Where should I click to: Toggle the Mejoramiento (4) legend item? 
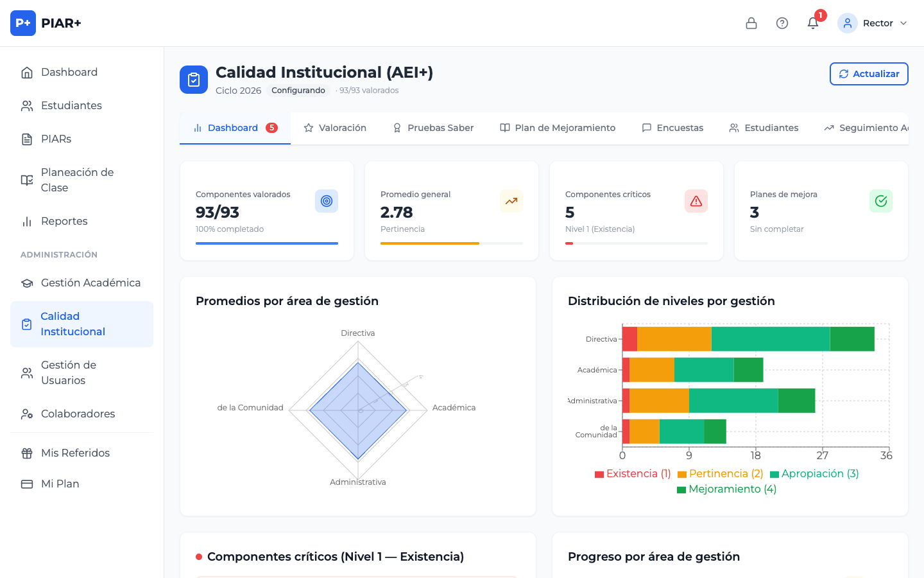click(727, 489)
